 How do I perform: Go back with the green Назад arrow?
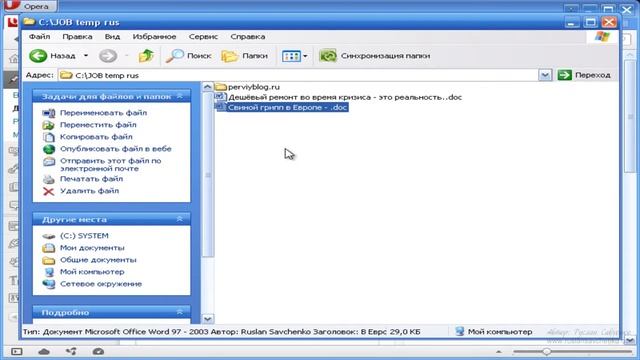tap(52, 56)
